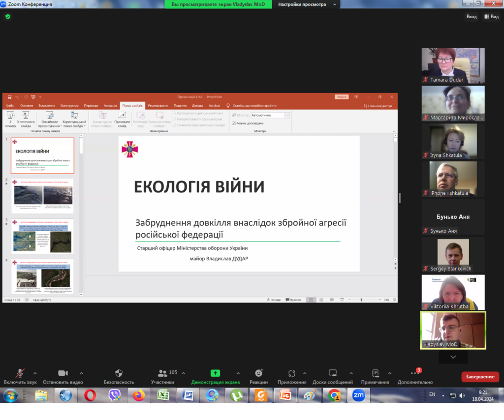Image resolution: width=504 pixels, height=420 pixels.
Task: Open the Безопасность shield icon
Action: click(x=119, y=373)
